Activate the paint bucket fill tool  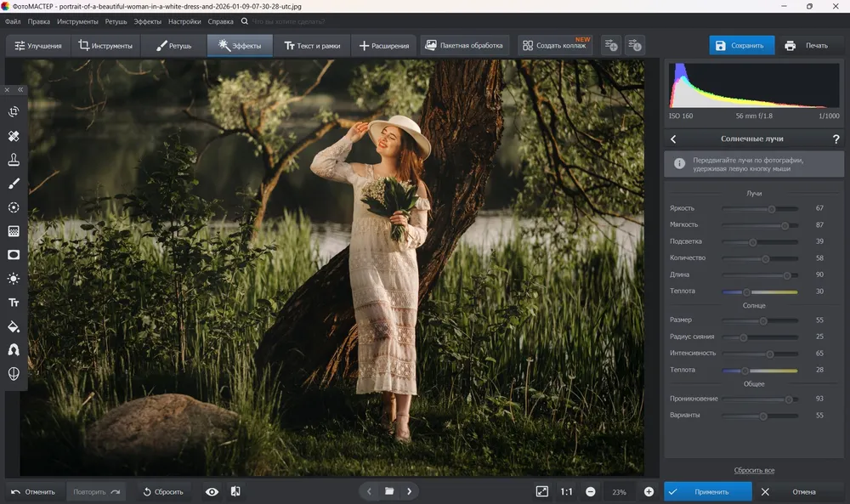(x=14, y=326)
